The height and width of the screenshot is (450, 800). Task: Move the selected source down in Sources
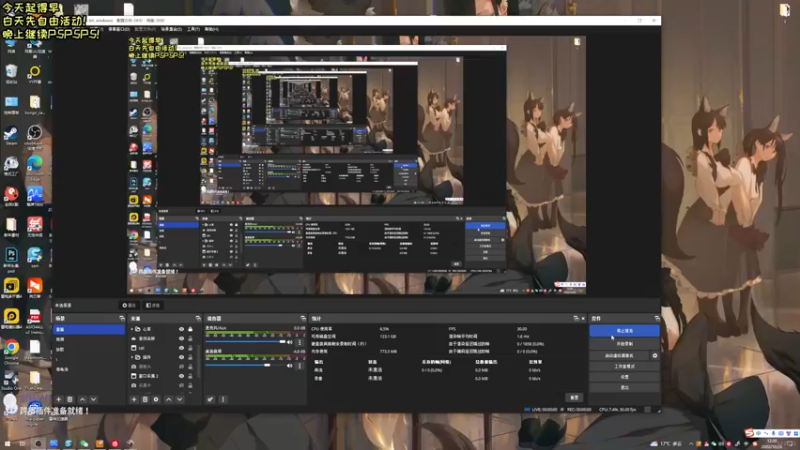(x=180, y=399)
